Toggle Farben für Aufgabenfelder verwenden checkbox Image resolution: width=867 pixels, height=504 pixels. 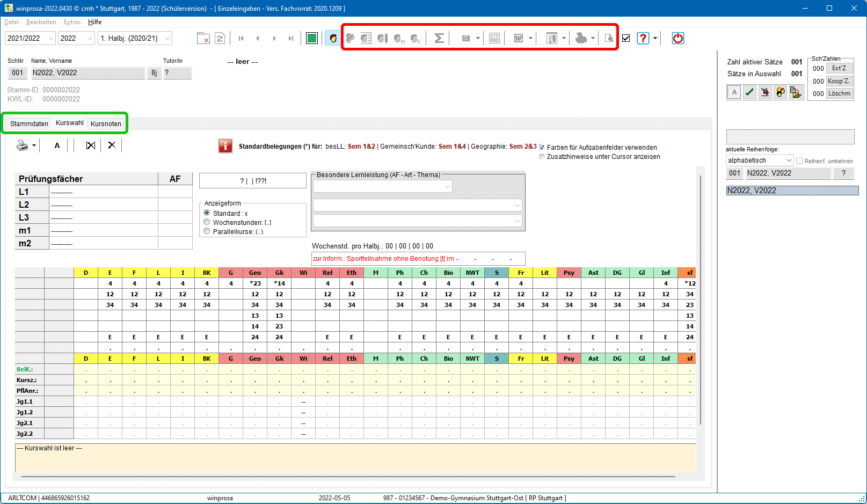[542, 148]
